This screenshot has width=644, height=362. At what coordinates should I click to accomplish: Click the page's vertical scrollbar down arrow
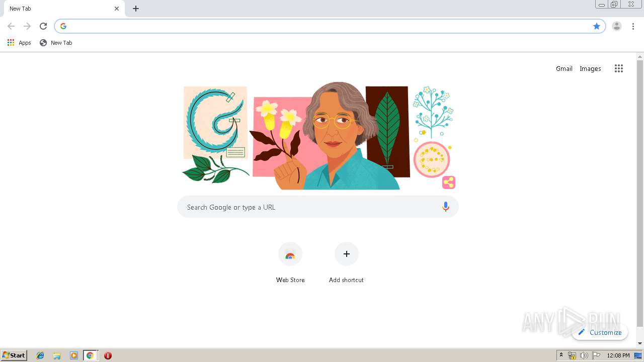[640, 343]
